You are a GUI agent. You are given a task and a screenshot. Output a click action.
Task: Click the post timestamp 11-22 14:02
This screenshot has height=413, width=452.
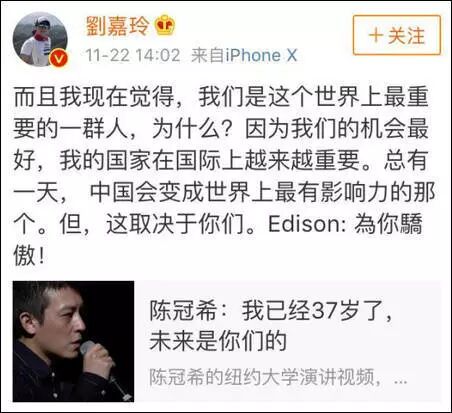[x=133, y=55]
